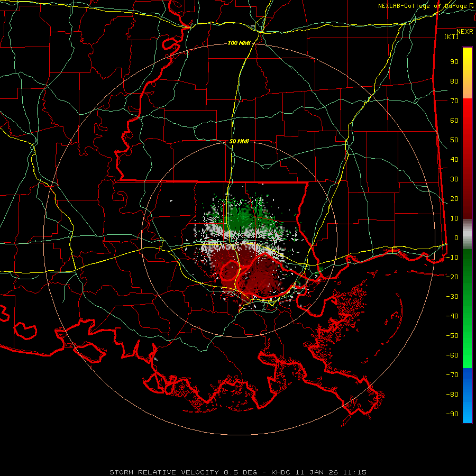Screen dimensions: 476x476
Task: Pick the gray zero-velocity segment of the color bar
Action: (467, 234)
